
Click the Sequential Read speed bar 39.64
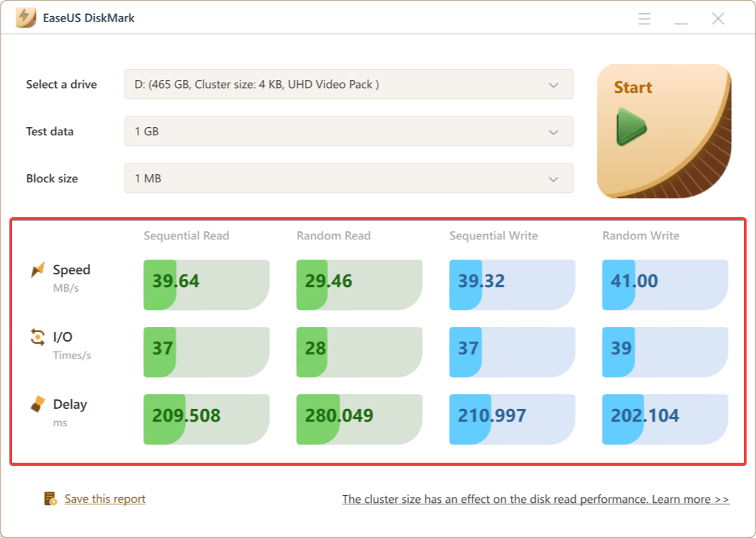tap(206, 284)
